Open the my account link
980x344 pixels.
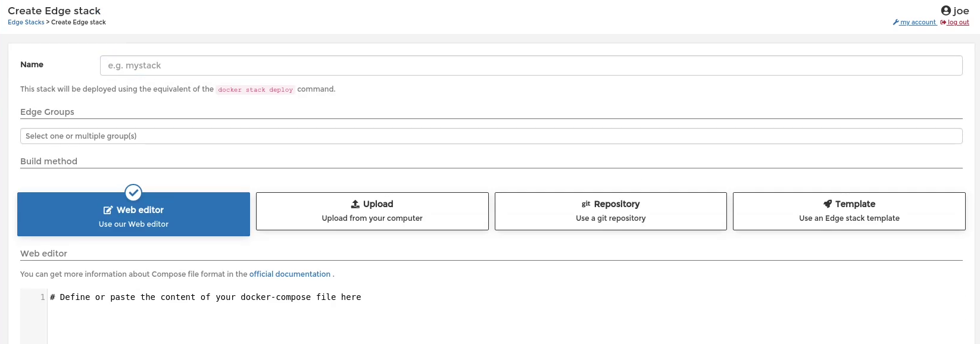click(x=918, y=23)
